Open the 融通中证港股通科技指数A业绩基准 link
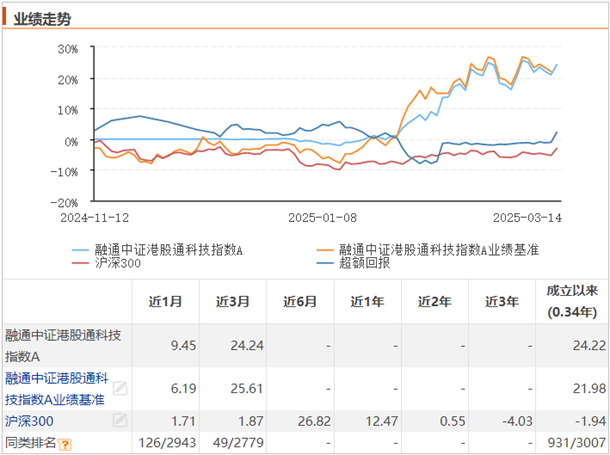 (x=56, y=388)
